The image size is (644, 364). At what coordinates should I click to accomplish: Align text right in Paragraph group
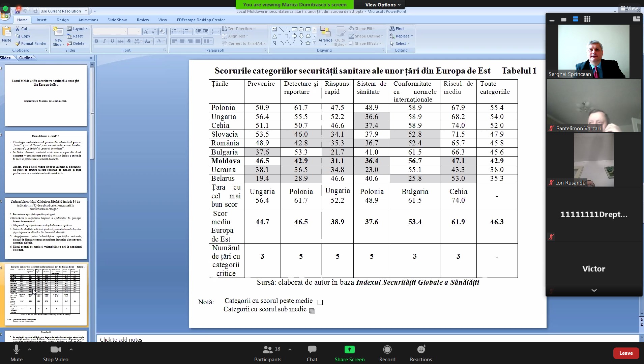point(190,41)
